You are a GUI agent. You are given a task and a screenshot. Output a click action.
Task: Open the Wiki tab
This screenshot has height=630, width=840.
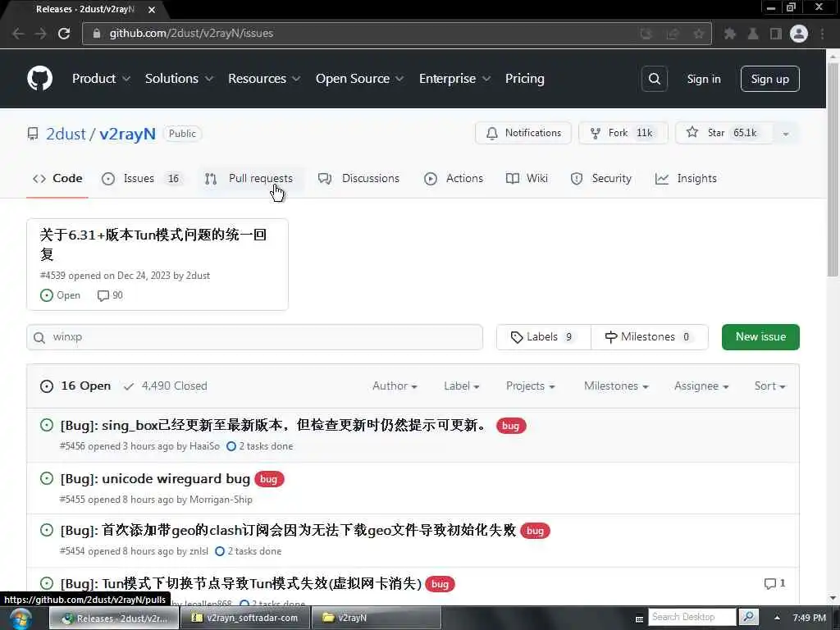pos(527,178)
